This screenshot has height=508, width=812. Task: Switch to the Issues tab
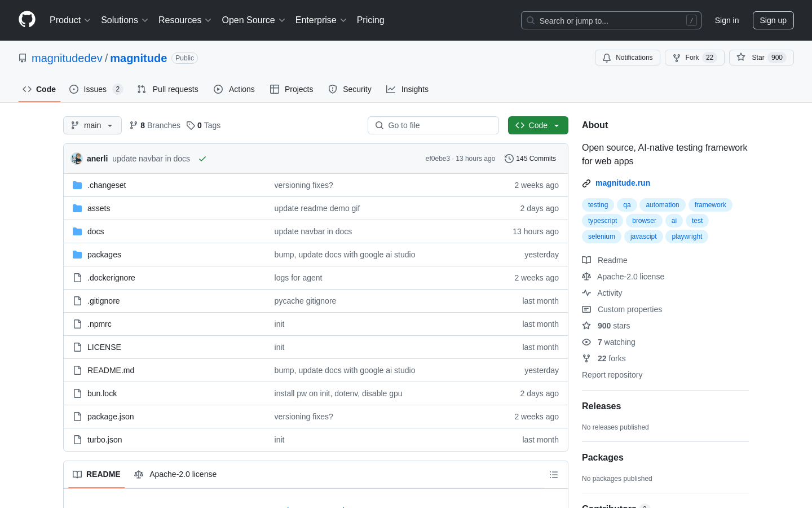[95, 89]
